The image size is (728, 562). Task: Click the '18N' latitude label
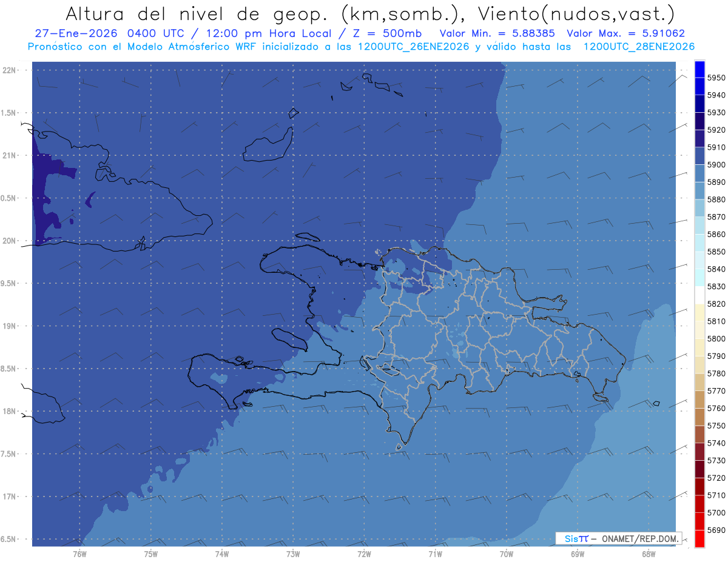coord(9,412)
